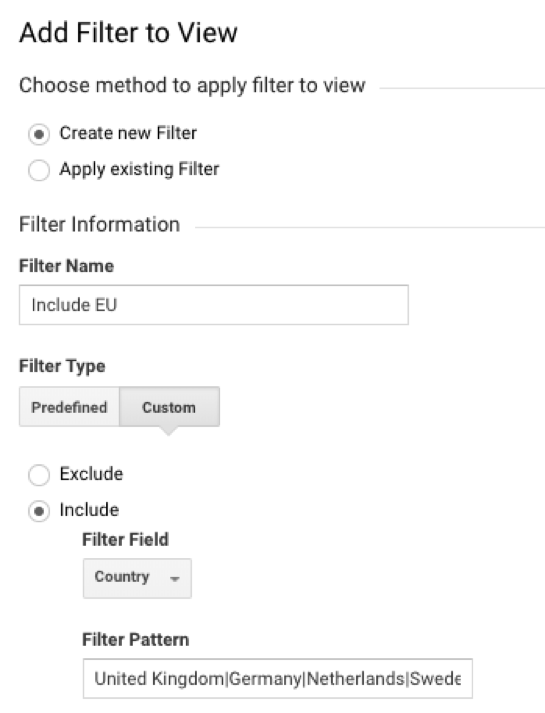Click the Filter Pattern label
Image resolution: width=545 pixels, height=713 pixels.
pyautogui.click(x=135, y=639)
